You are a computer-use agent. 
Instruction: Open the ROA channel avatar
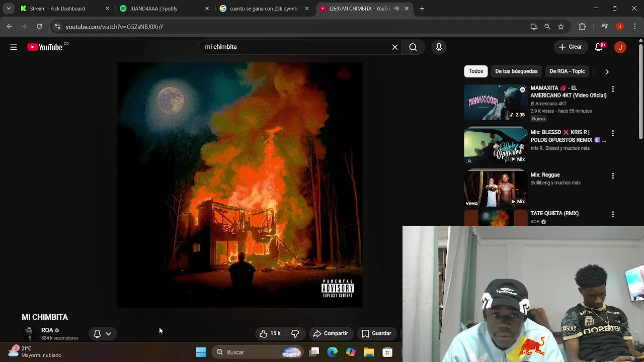(x=29, y=333)
